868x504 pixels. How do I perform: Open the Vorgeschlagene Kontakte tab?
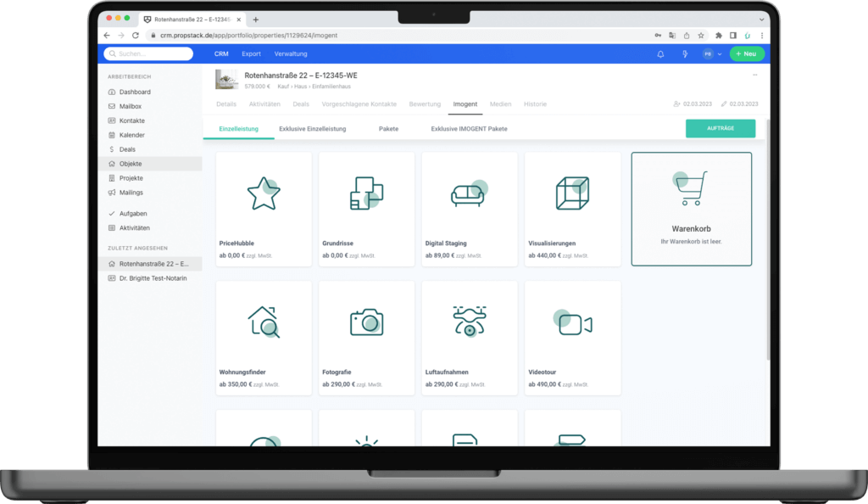(x=359, y=104)
